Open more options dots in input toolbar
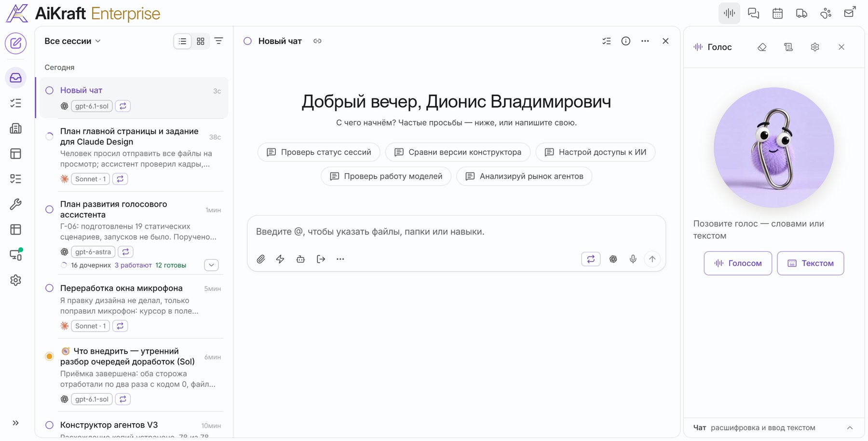 [340, 259]
